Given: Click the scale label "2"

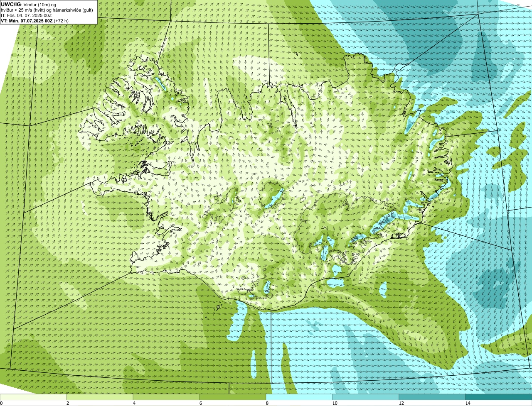Looking at the screenshot, I should (x=68, y=403).
